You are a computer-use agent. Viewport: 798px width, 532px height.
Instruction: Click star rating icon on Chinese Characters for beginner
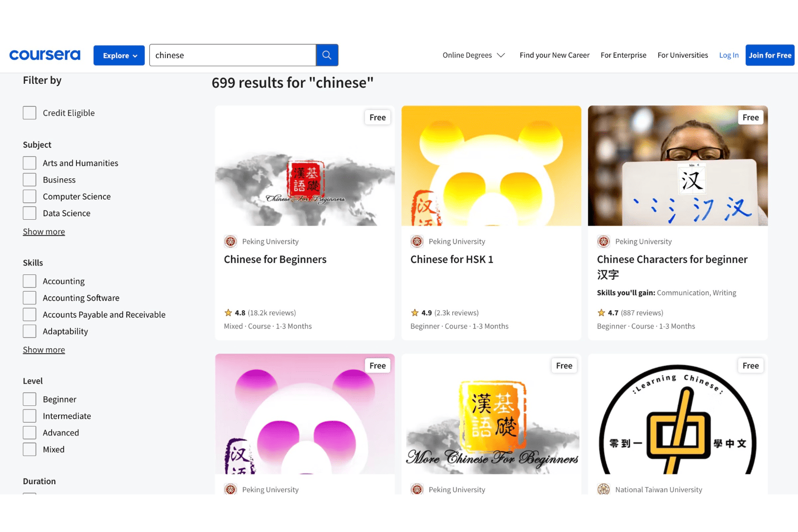point(601,313)
